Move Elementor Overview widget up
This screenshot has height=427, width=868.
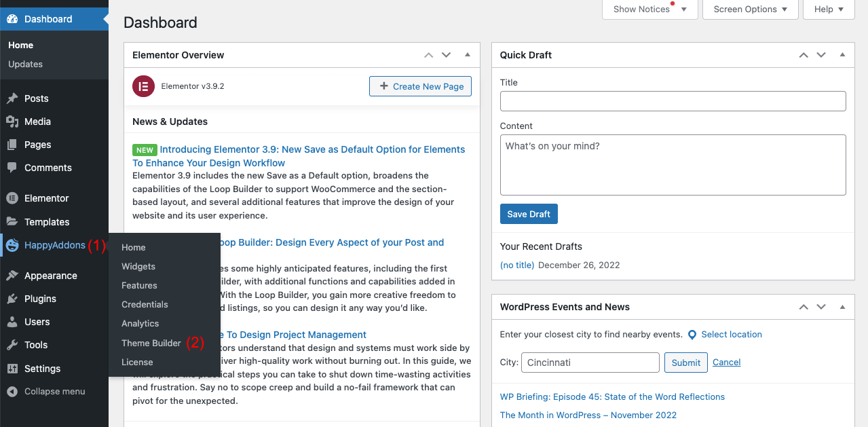428,55
